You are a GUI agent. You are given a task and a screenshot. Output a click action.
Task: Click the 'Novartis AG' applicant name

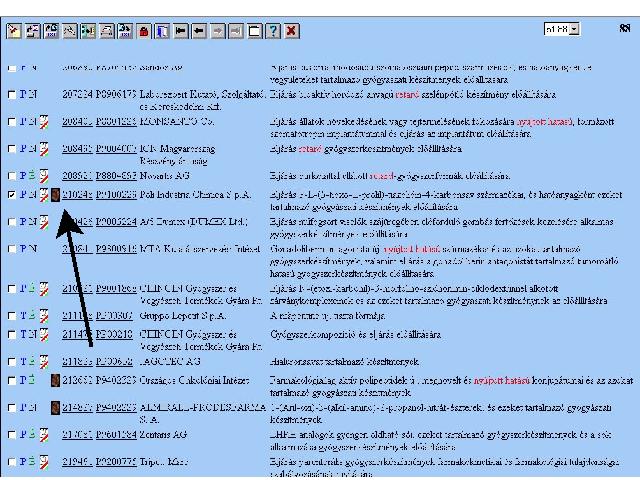pyautogui.click(x=164, y=176)
